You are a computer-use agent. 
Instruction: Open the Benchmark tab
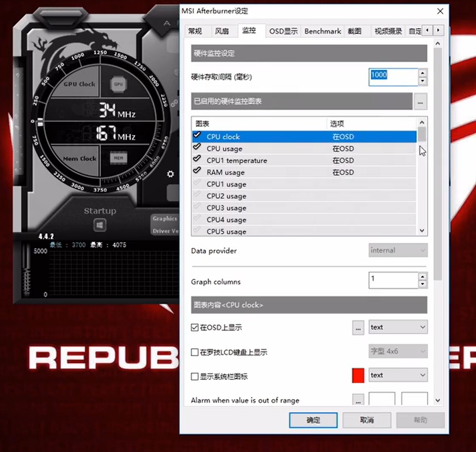click(323, 31)
